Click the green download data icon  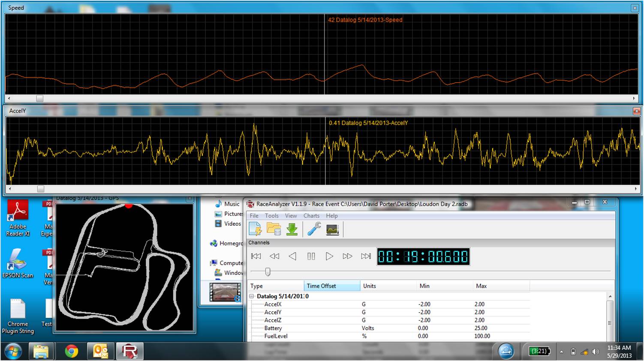pos(292,229)
